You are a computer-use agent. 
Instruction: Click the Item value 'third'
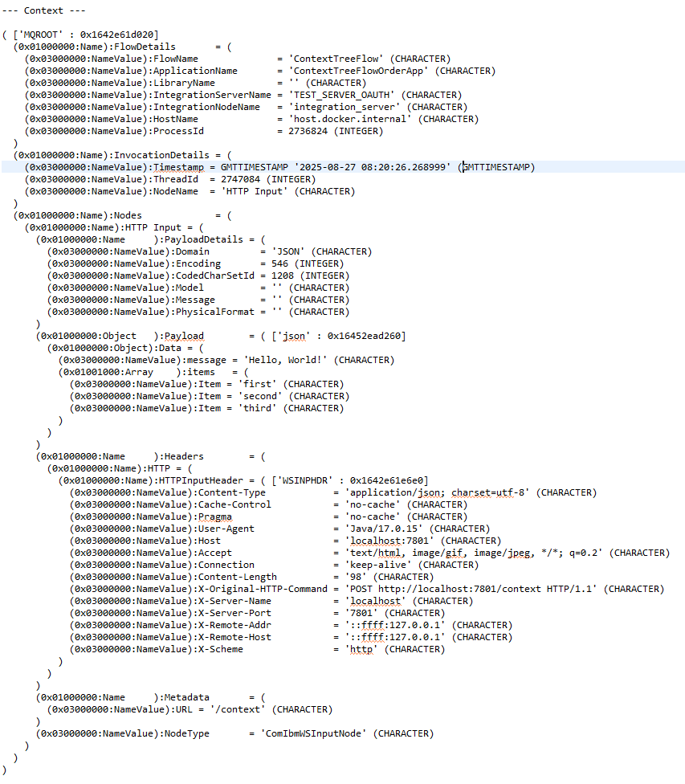(258, 408)
